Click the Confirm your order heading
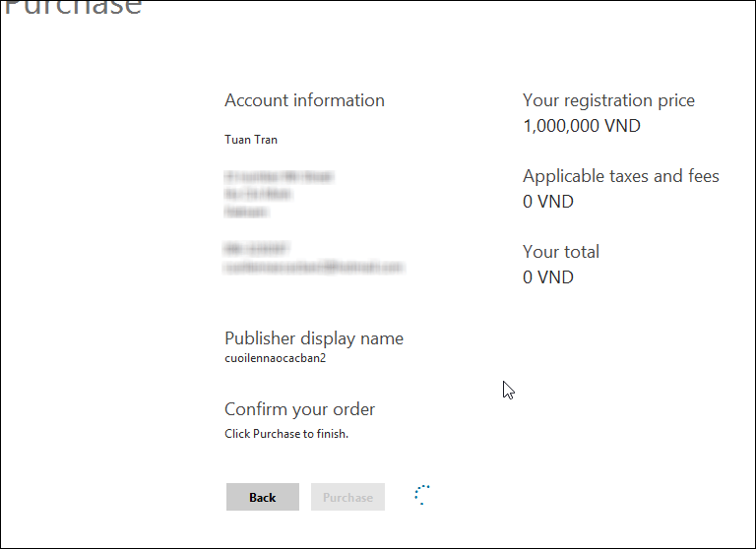The image size is (756, 549). pyautogui.click(x=299, y=409)
